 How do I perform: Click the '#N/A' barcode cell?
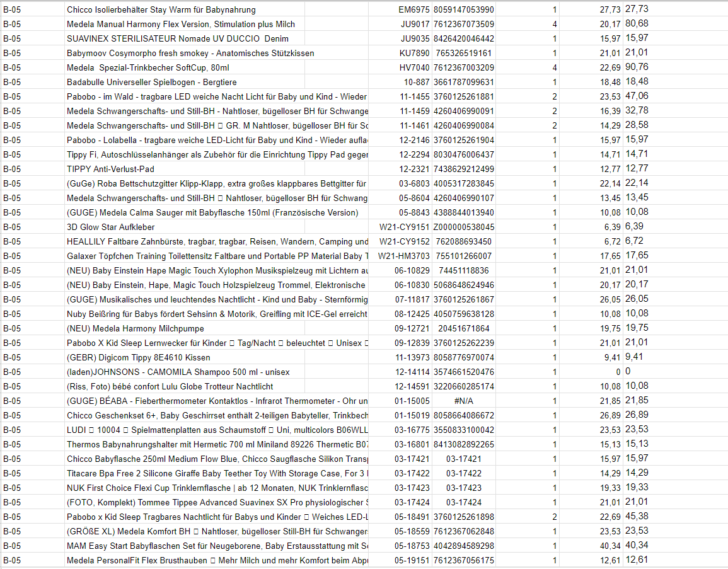[463, 401]
